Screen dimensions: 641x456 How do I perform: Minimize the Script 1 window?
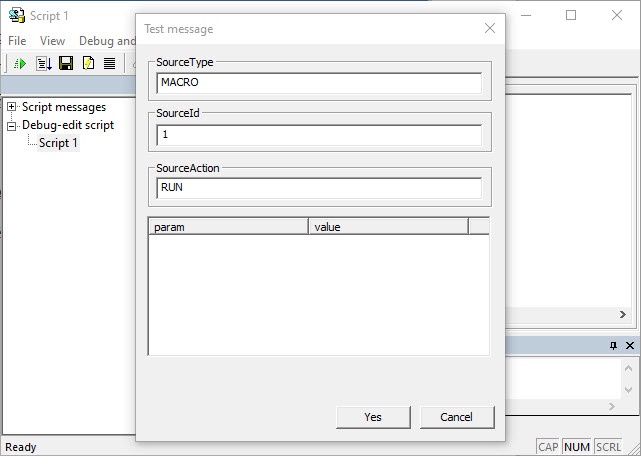point(526,16)
